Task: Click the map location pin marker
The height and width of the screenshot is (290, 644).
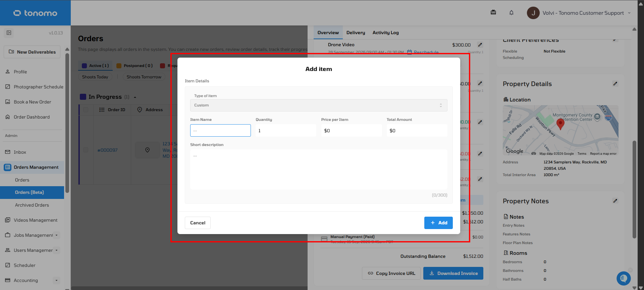Action: [x=560, y=124]
